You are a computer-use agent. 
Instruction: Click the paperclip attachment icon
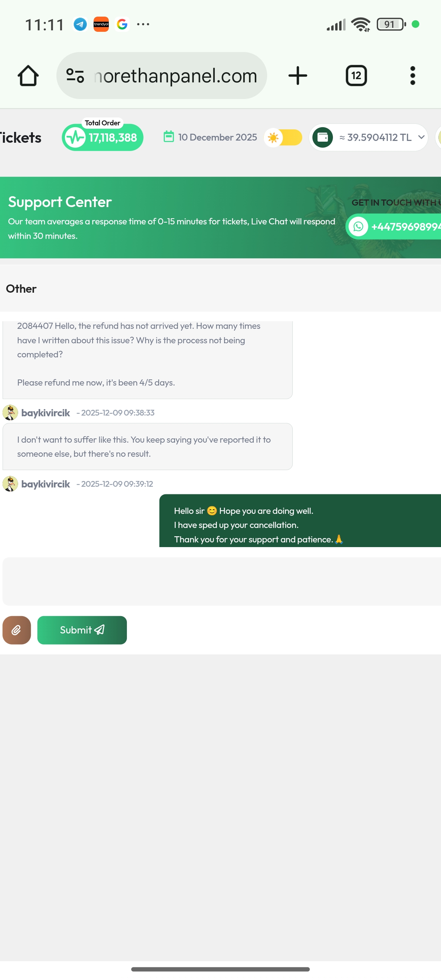pos(16,630)
